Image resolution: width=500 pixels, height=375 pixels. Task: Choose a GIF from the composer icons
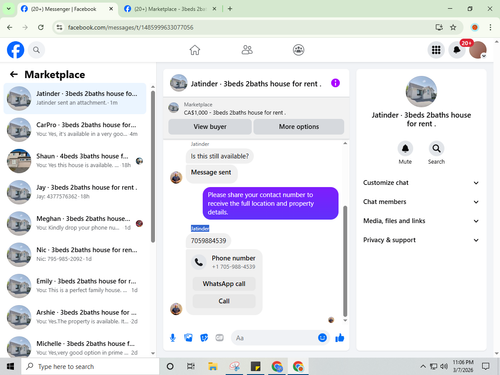[x=219, y=338]
